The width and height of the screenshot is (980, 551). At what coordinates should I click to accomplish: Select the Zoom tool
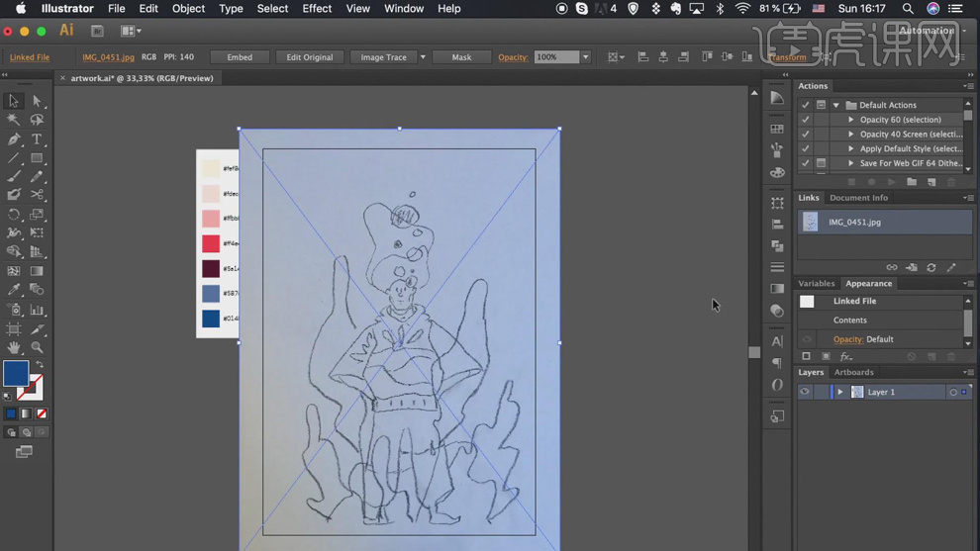(x=37, y=347)
